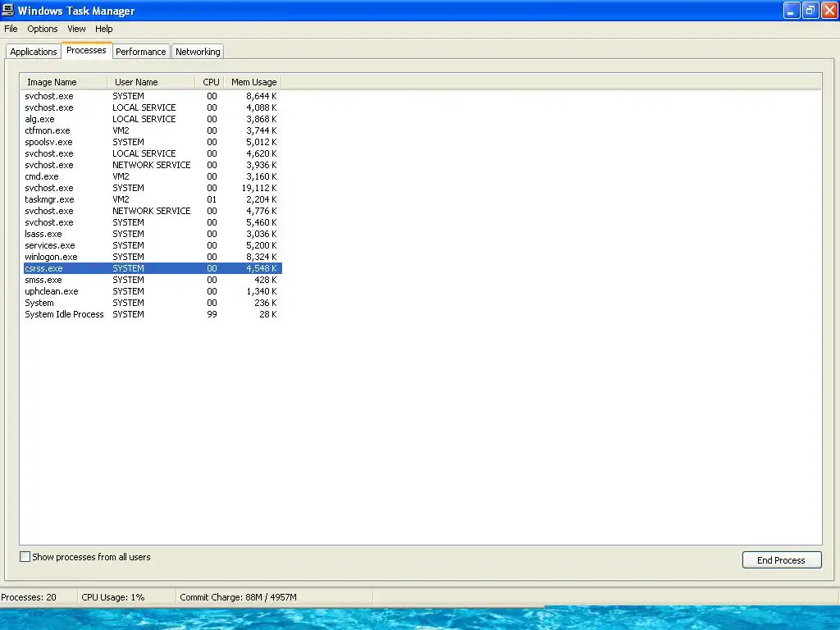
Task: Open the File menu
Action: click(x=11, y=29)
